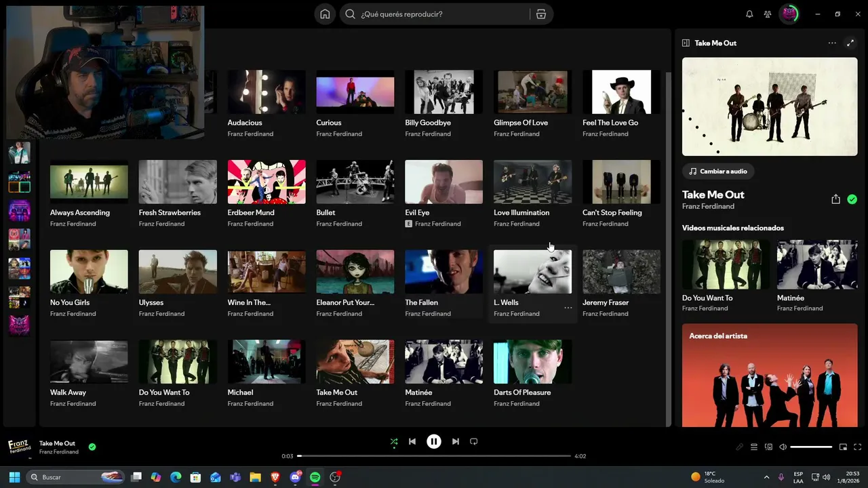Image resolution: width=868 pixels, height=488 pixels.
Task: Open Brave browser from the taskbar
Action: pos(275,477)
